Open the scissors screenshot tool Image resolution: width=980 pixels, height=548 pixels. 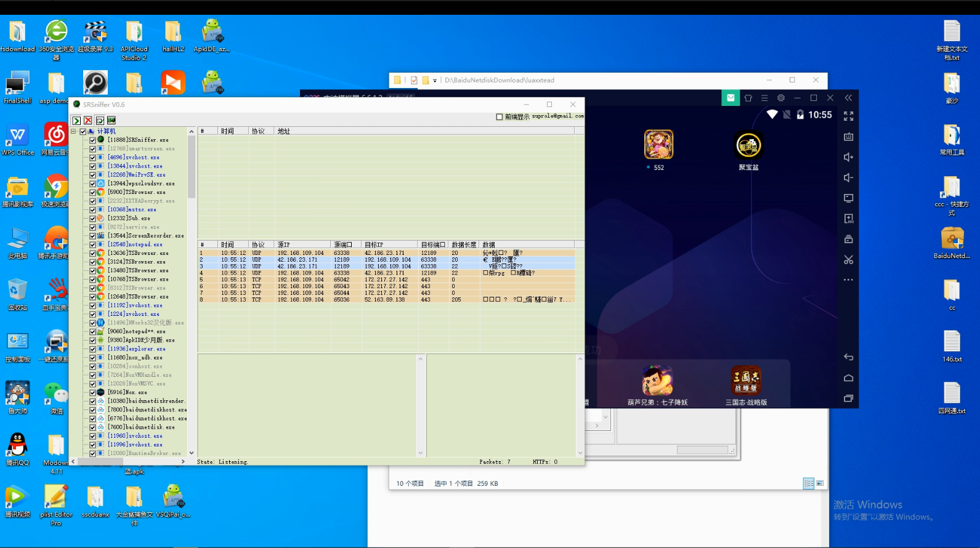click(848, 260)
